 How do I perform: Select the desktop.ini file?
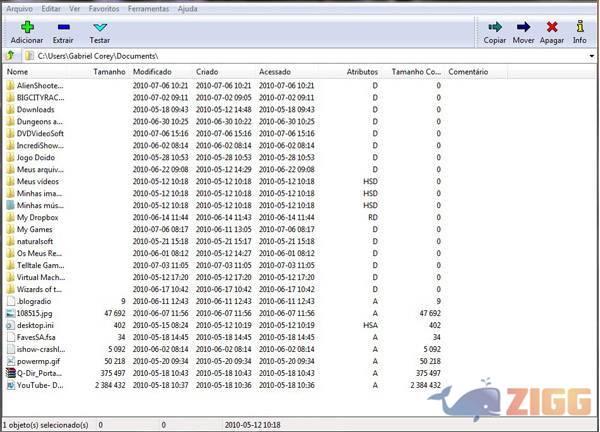point(38,325)
